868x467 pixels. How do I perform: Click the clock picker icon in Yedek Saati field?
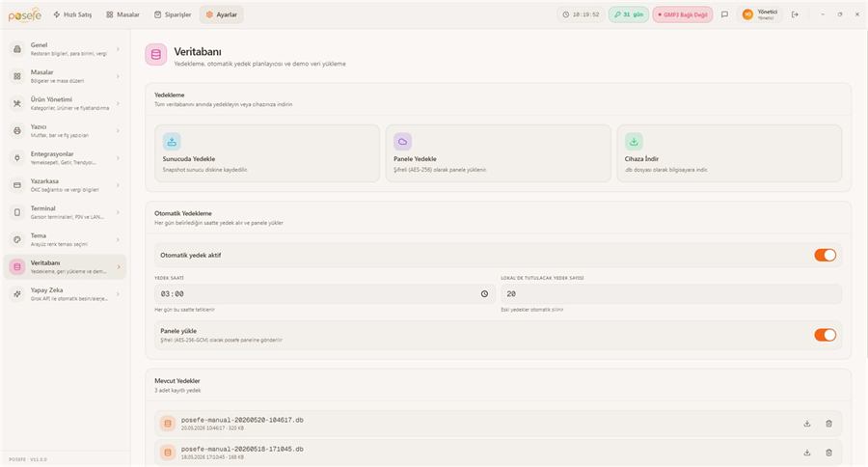pyautogui.click(x=484, y=294)
